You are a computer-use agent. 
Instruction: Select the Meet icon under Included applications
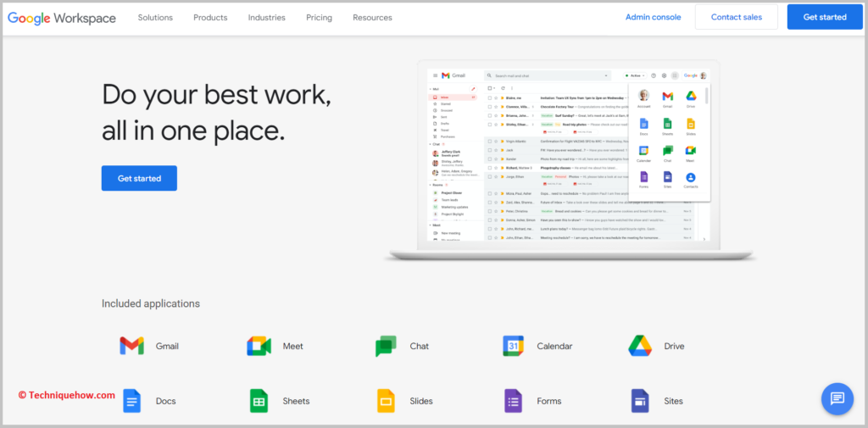tap(259, 346)
